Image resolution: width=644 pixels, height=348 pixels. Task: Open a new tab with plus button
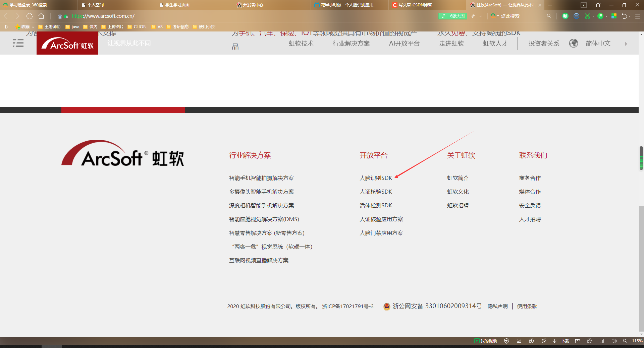pos(550,5)
